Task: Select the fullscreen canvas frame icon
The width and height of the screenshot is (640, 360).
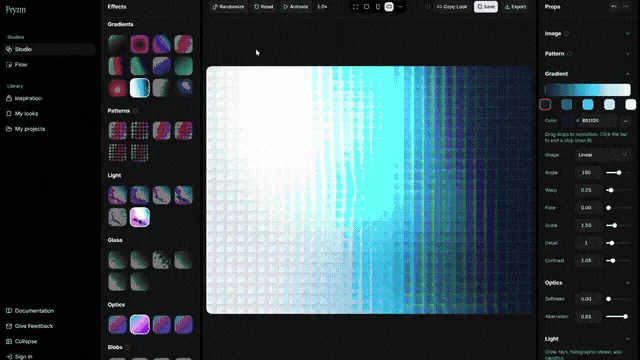Action: (x=356, y=7)
